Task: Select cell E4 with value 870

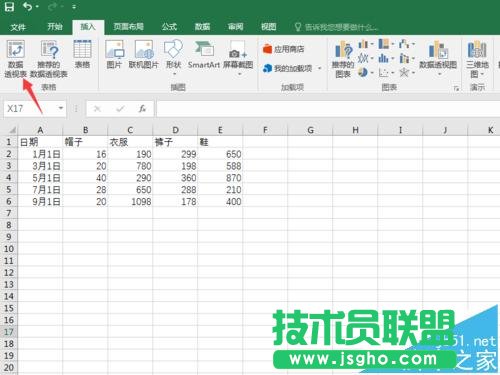Action: click(220, 178)
